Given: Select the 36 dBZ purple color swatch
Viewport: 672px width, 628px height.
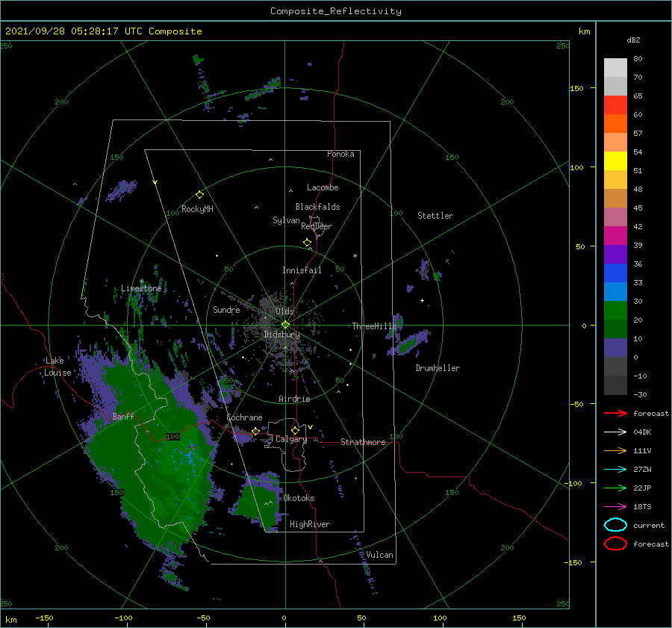Looking at the screenshot, I should pyautogui.click(x=615, y=254).
